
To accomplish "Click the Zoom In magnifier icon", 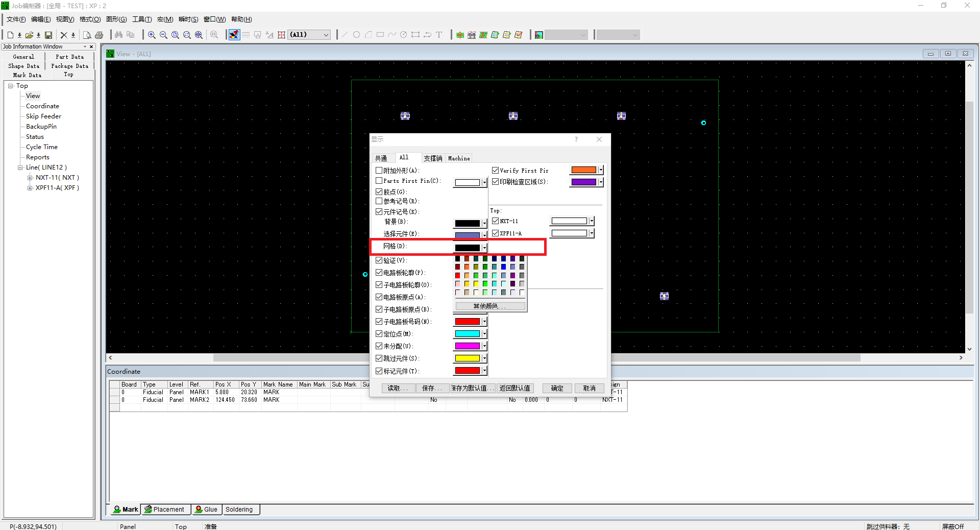I will point(152,35).
